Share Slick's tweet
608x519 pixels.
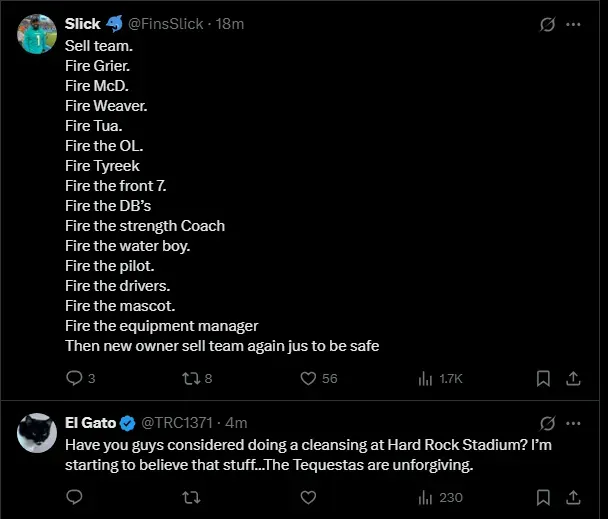pos(574,378)
